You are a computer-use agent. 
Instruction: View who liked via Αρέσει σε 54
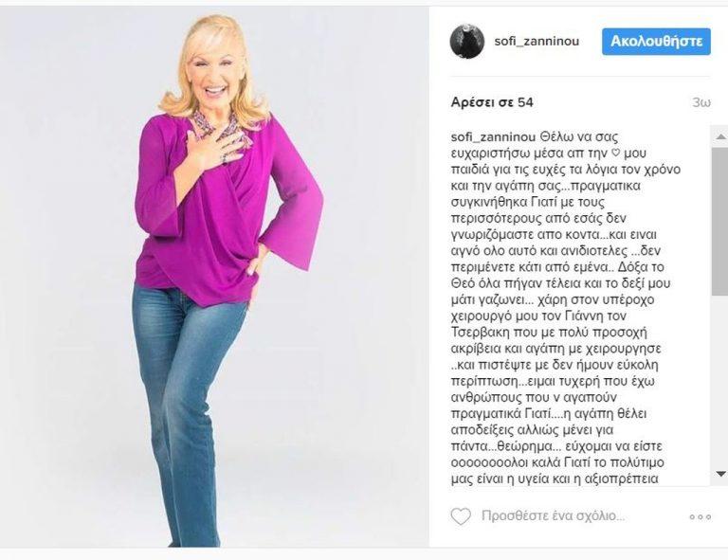(x=492, y=102)
